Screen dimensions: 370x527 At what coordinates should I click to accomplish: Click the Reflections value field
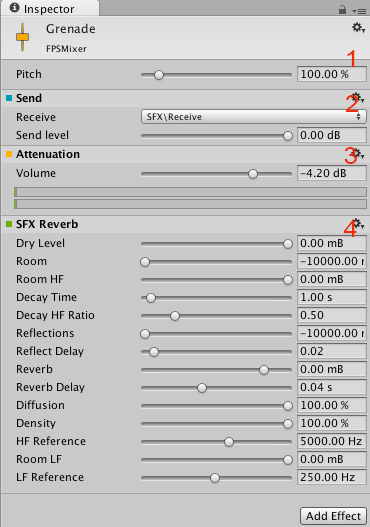[x=332, y=333]
